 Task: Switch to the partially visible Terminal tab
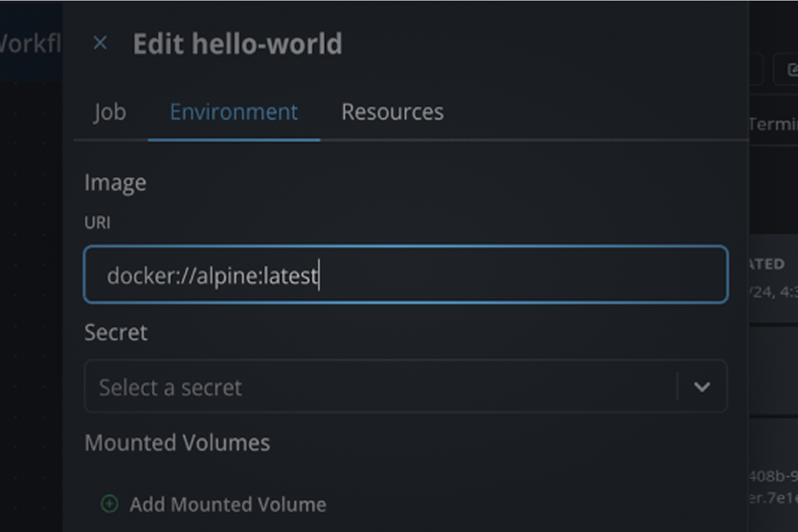(x=773, y=124)
